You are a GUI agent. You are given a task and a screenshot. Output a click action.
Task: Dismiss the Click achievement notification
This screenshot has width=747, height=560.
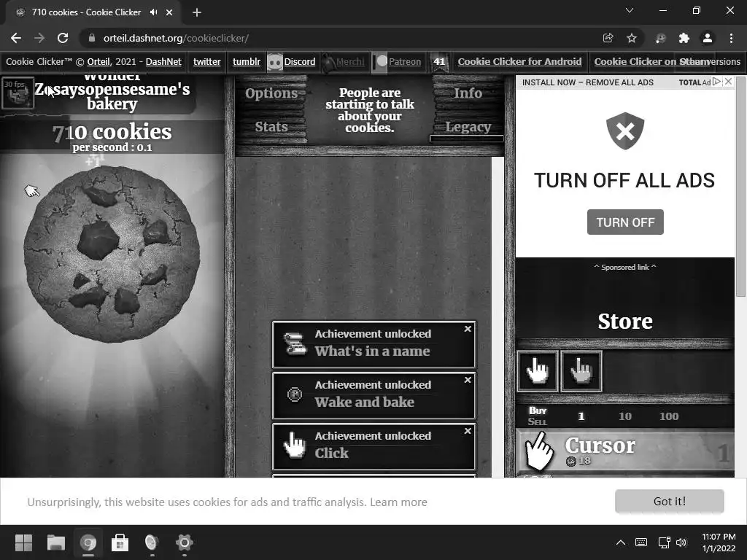click(468, 431)
